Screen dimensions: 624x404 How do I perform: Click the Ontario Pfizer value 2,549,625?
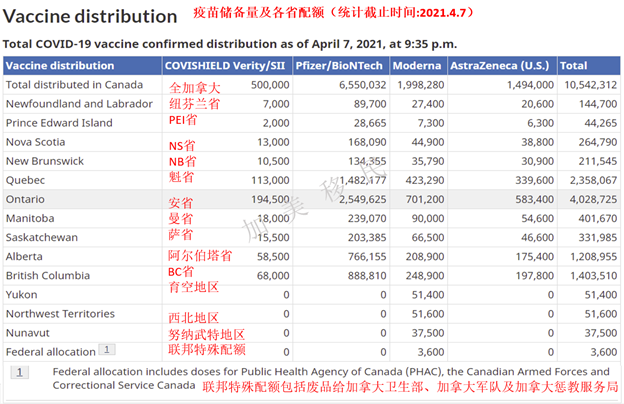[x=363, y=199]
